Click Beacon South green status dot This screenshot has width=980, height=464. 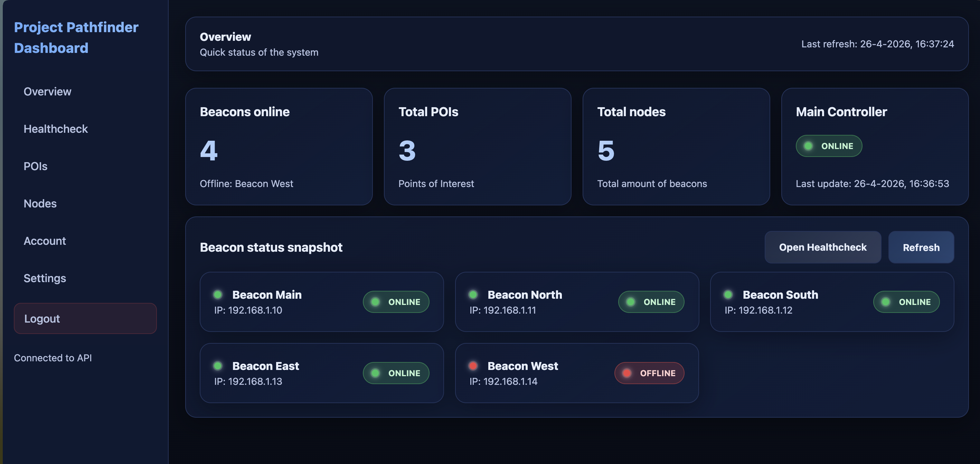[x=728, y=295]
